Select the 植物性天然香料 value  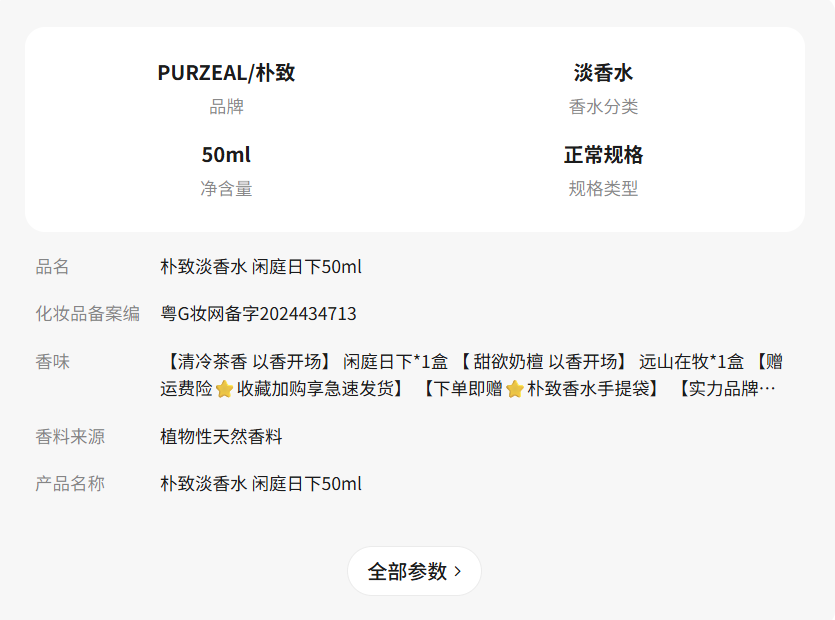(221, 437)
